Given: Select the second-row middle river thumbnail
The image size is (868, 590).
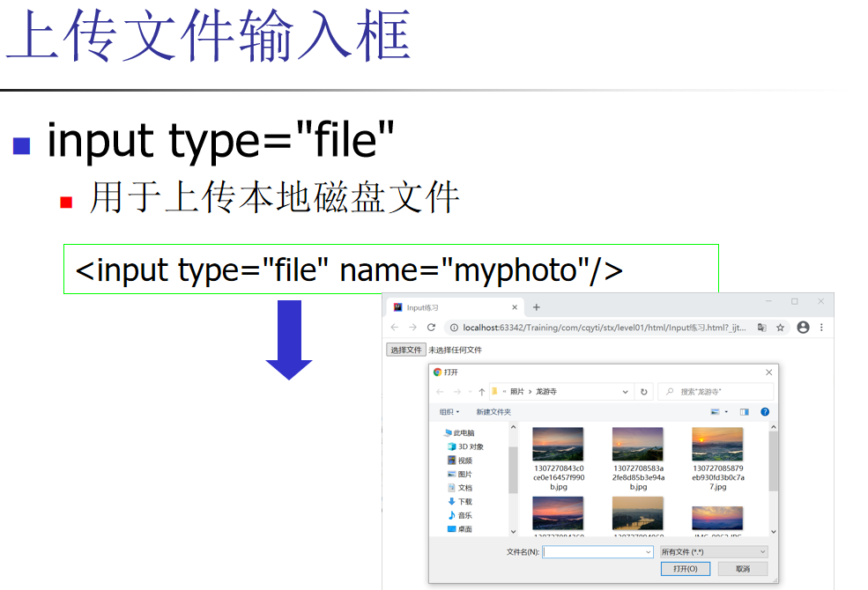Looking at the screenshot, I should click(638, 513).
